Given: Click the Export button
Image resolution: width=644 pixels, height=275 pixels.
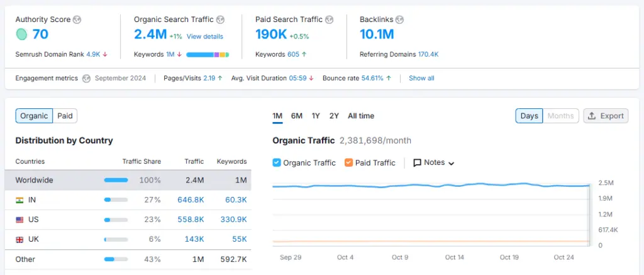Looking at the screenshot, I should click(606, 116).
